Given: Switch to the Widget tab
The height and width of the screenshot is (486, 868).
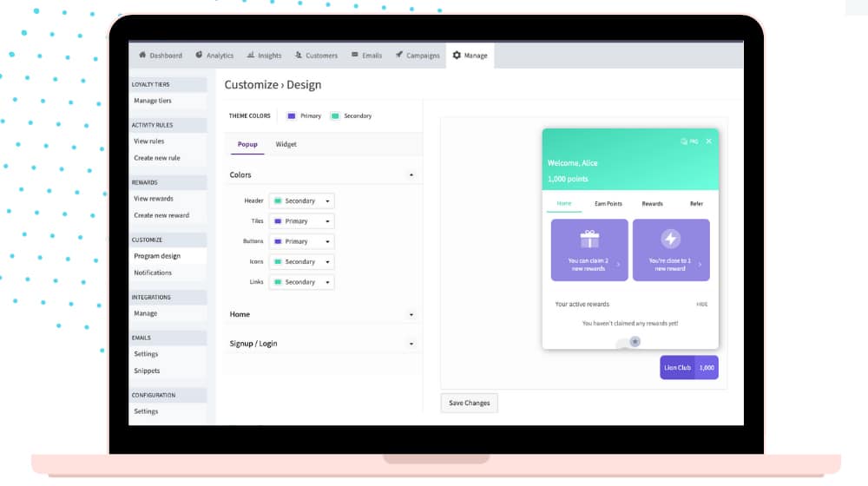Looking at the screenshot, I should (x=286, y=144).
